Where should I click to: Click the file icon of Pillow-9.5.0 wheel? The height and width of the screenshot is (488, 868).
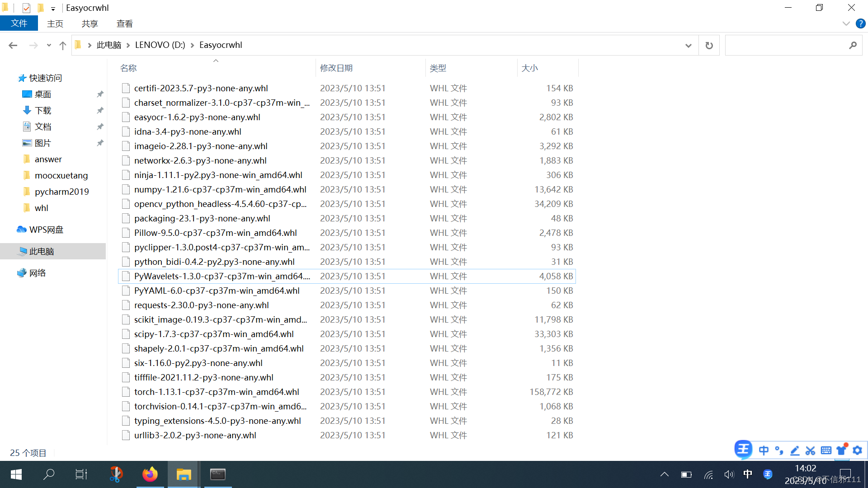(x=126, y=233)
